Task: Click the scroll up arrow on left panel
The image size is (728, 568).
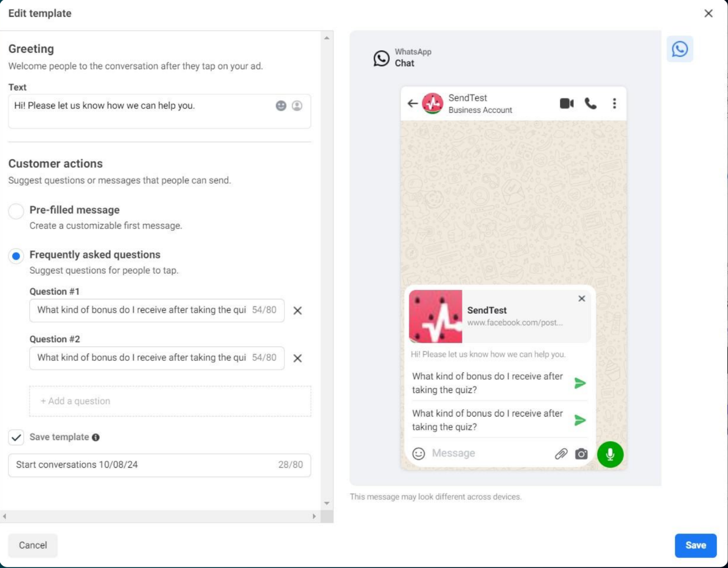Action: click(x=327, y=38)
